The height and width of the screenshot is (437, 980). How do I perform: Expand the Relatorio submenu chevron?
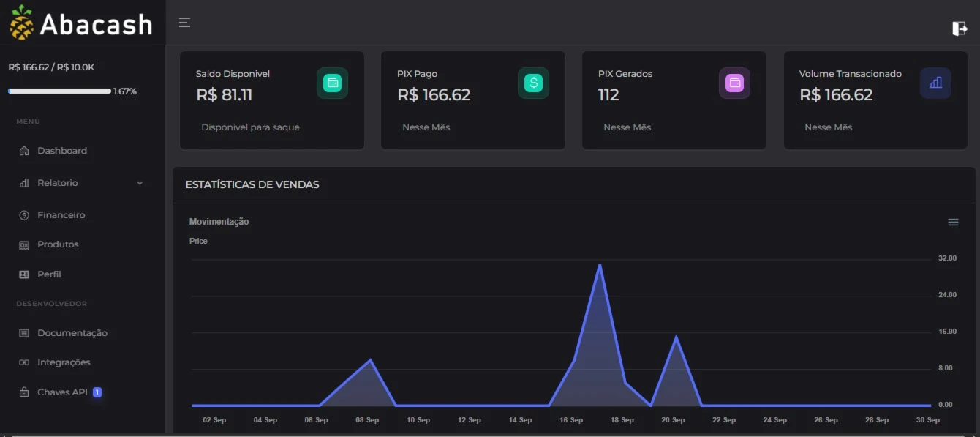point(140,183)
